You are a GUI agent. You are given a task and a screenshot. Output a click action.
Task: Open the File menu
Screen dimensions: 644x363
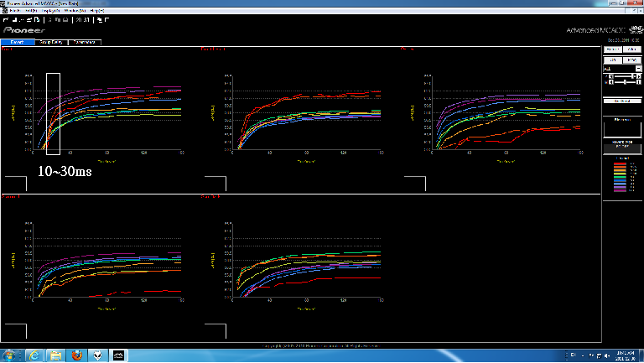(x=15, y=11)
